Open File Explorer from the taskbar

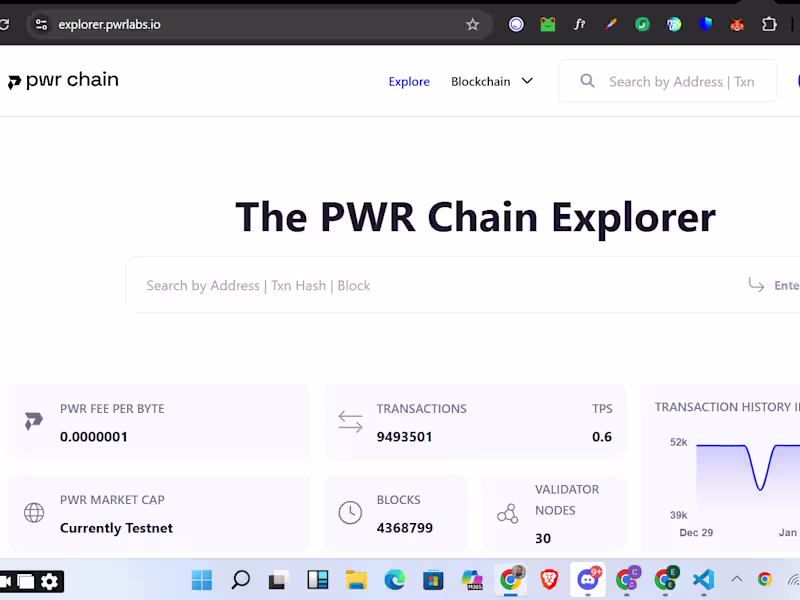pos(356,580)
